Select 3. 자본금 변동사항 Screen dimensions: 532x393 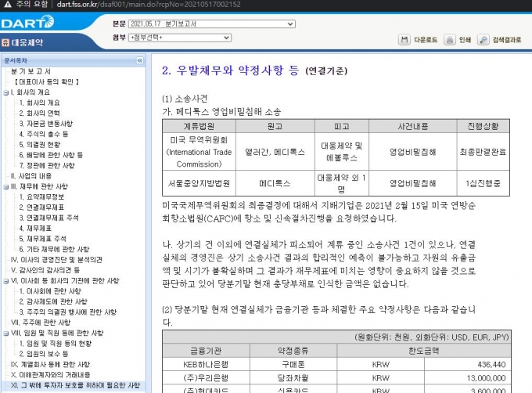click(x=45, y=124)
